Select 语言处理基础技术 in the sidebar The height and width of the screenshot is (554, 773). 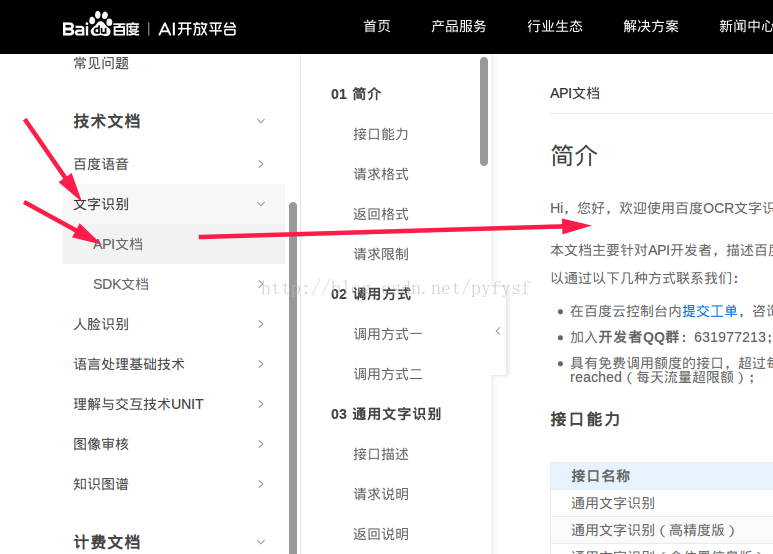129,364
